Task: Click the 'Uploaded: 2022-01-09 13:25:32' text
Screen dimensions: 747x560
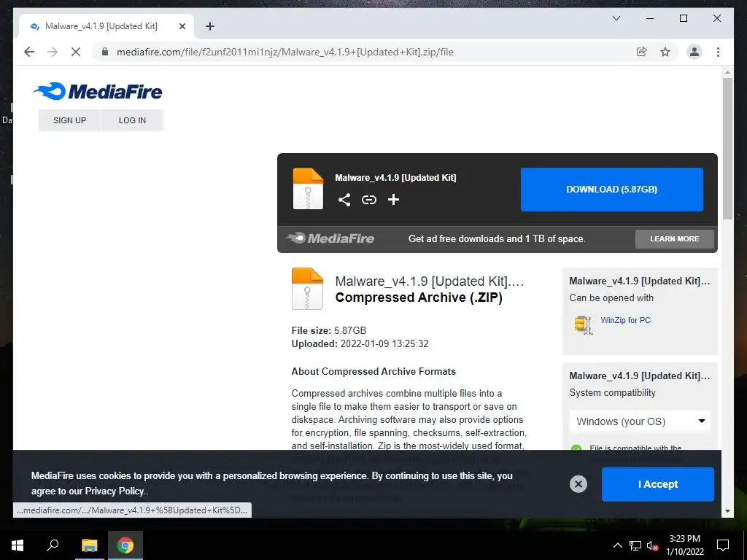Action: coord(360,344)
